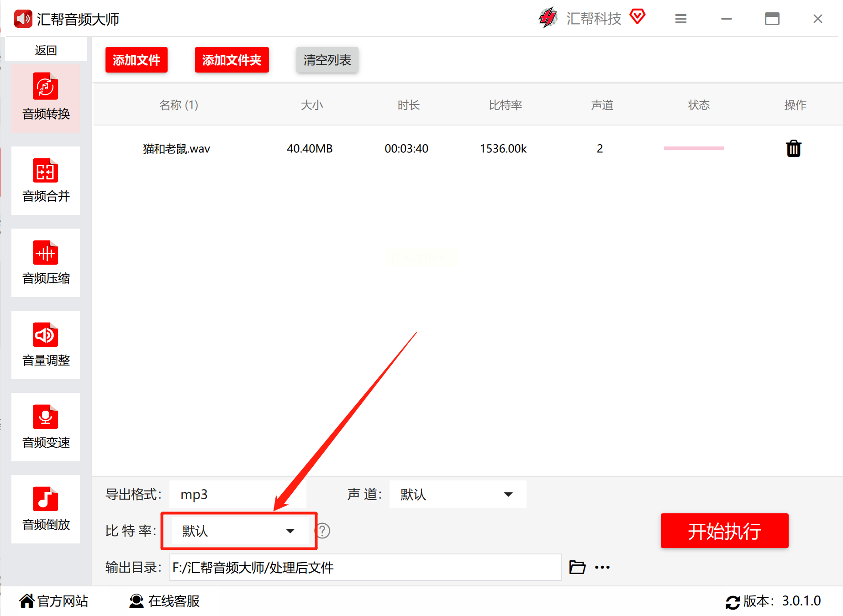Open the 导出格式 mp3 format dropdown
Viewport: 843px width, 616px height.
tap(237, 494)
